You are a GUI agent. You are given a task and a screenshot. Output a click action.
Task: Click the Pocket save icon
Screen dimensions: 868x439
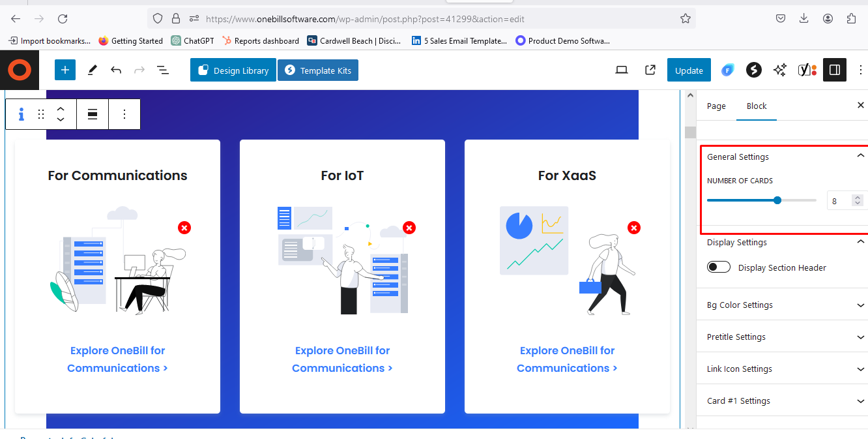tap(781, 18)
